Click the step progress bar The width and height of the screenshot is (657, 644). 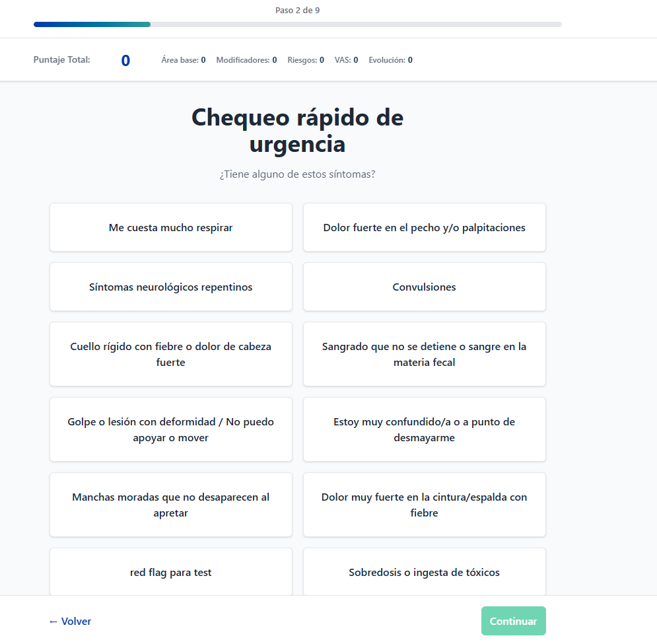(x=297, y=24)
